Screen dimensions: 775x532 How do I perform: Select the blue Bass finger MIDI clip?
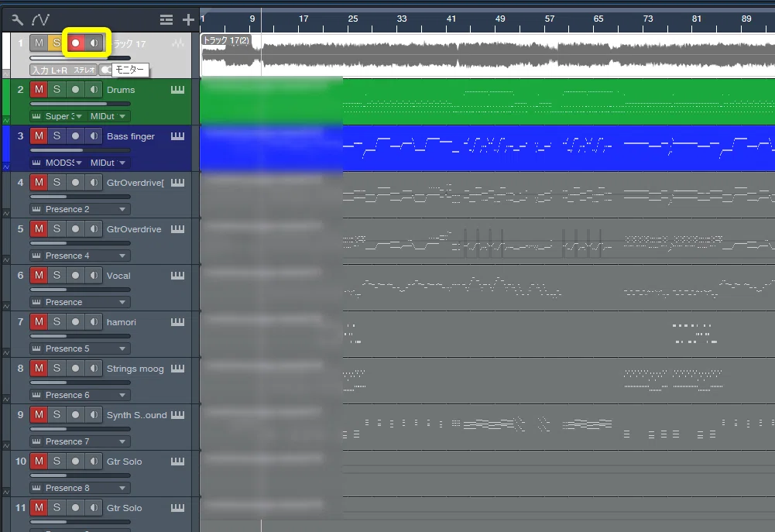tap(487, 148)
